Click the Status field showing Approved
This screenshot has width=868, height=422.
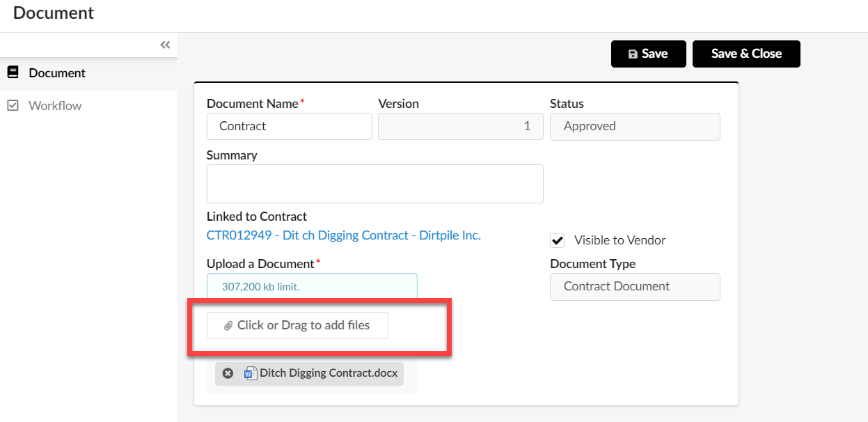(x=635, y=126)
